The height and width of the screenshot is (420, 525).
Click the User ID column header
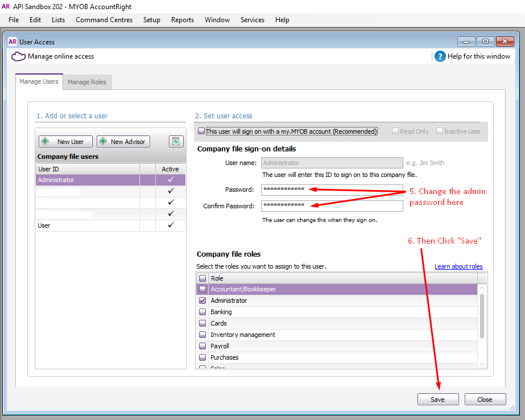[x=88, y=169]
